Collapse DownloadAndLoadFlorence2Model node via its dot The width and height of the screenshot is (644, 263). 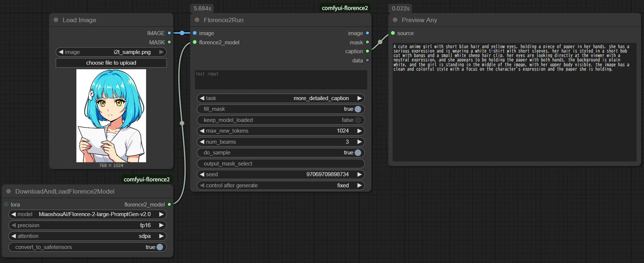pos(8,191)
